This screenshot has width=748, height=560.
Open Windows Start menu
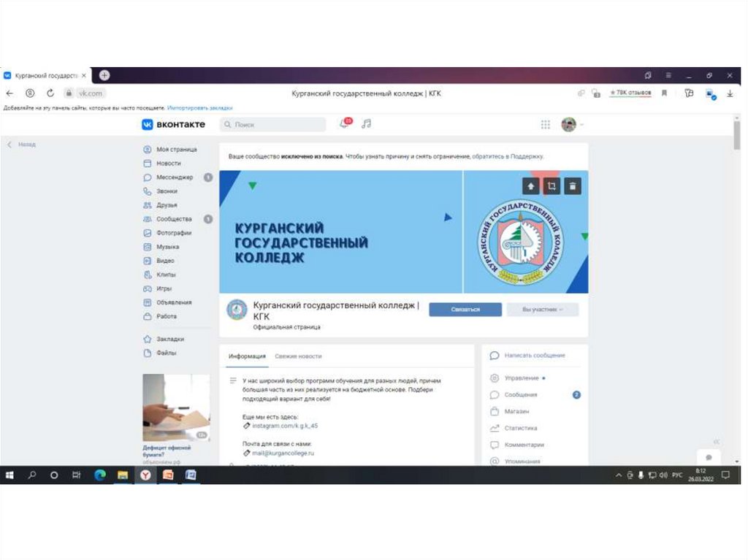coord(9,475)
